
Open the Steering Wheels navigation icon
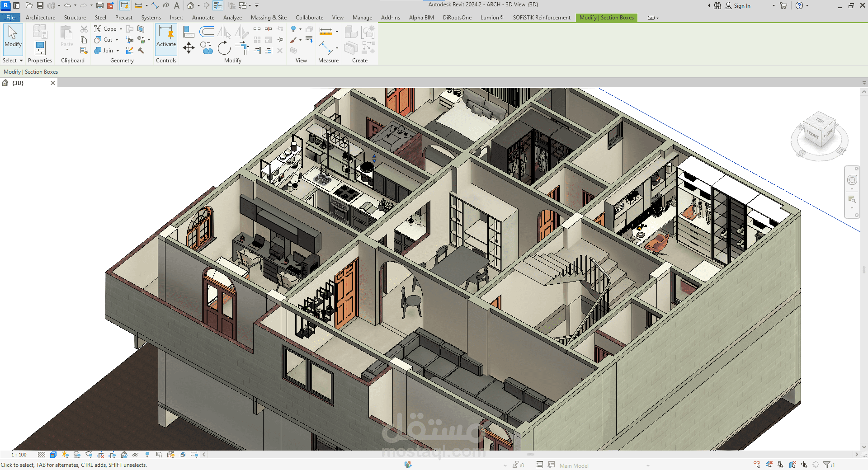pyautogui.click(x=852, y=180)
